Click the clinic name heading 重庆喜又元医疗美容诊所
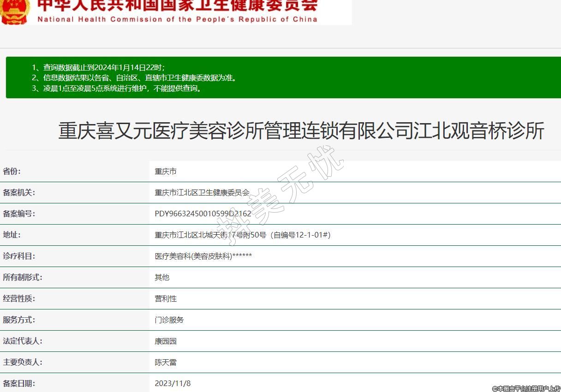The height and width of the screenshot is (392, 561). click(x=301, y=131)
